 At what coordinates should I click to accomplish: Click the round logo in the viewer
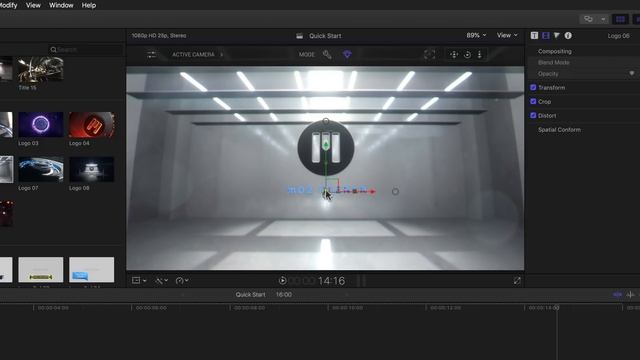coord(326,148)
